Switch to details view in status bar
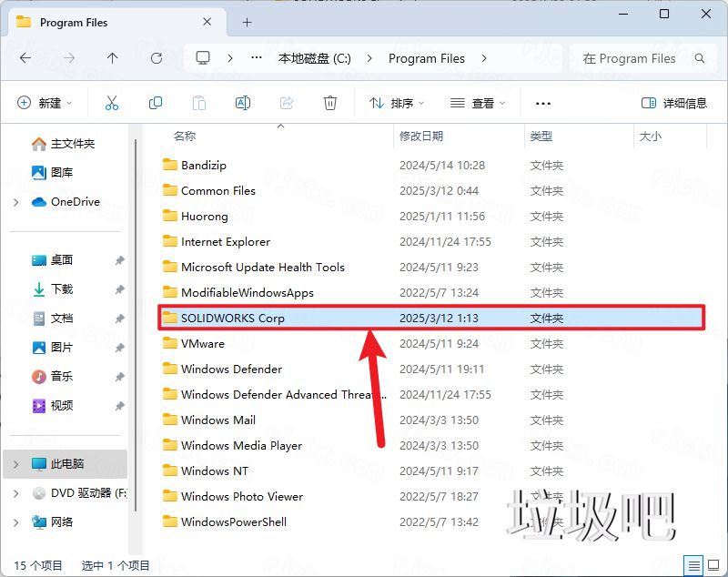 coord(693,565)
